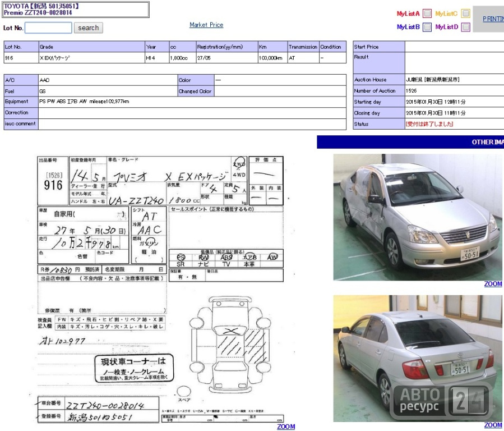Select the red Status message text

click(x=429, y=124)
